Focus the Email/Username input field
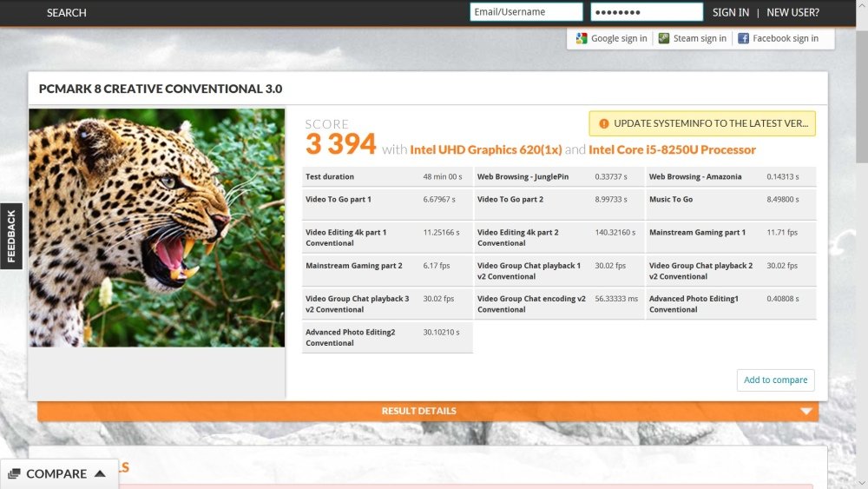The height and width of the screenshot is (489, 868). [526, 12]
